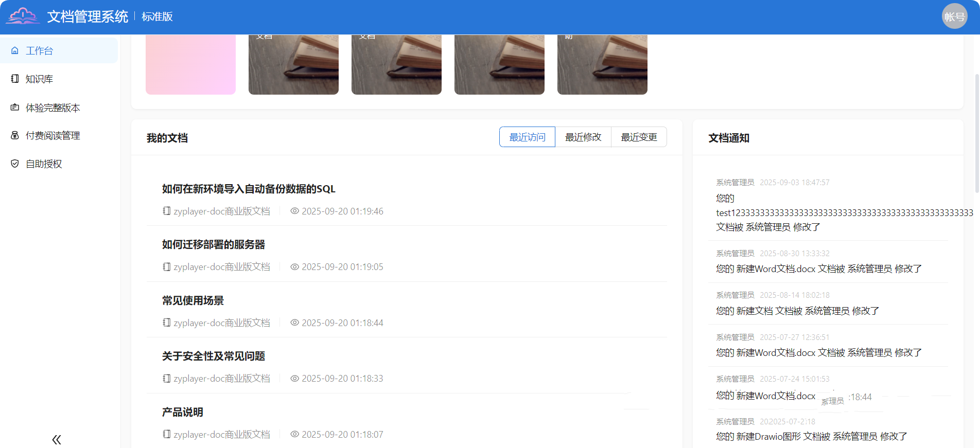Click the 知识库 book icon
This screenshot has width=980, height=448.
coord(15,79)
